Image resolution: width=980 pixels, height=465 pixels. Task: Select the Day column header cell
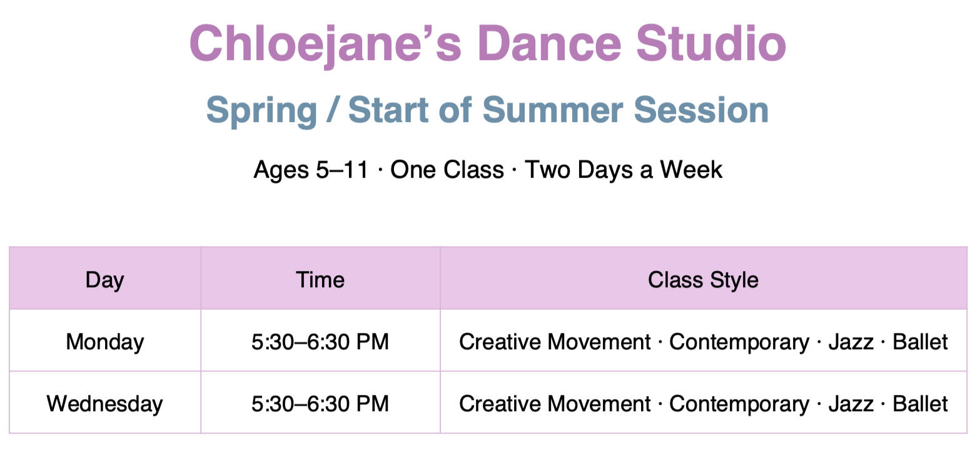pyautogui.click(x=104, y=279)
